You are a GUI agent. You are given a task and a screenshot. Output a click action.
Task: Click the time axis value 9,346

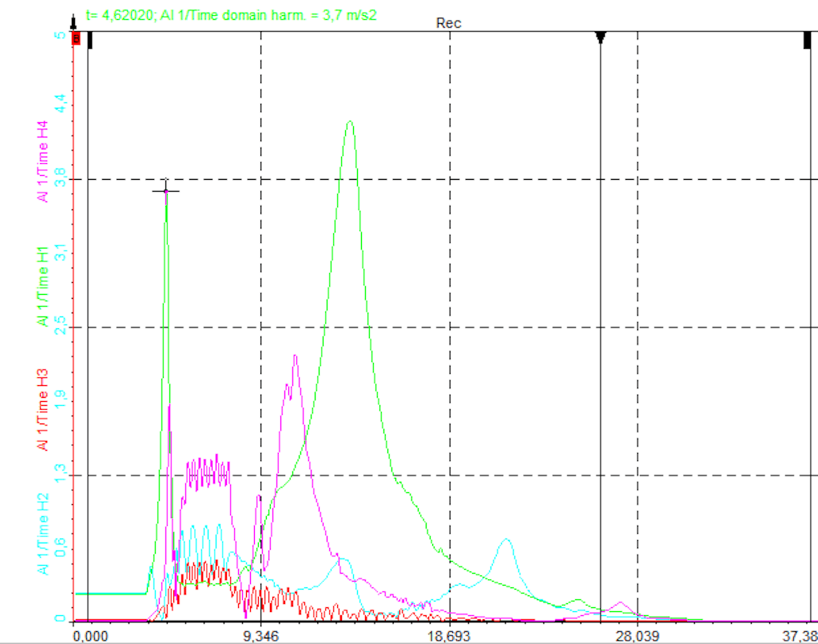261,636
